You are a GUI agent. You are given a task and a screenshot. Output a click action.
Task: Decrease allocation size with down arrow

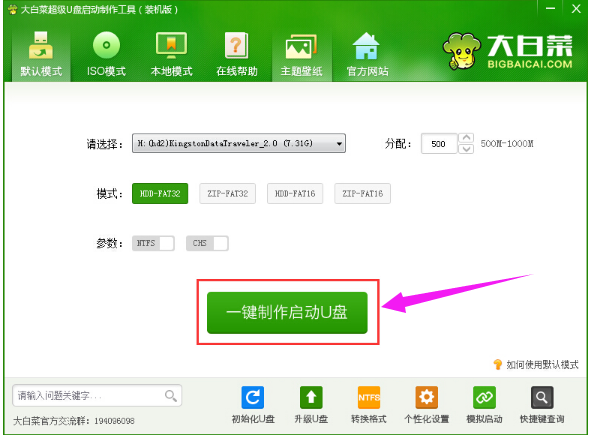click(466, 149)
